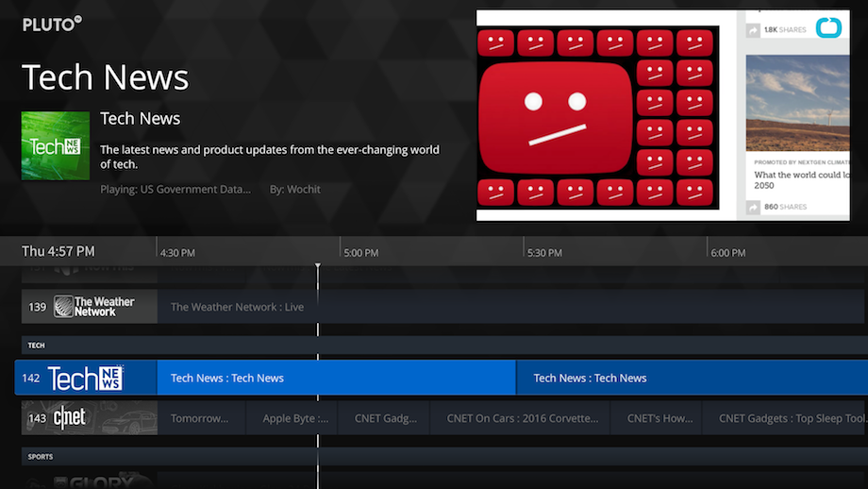The width and height of the screenshot is (868, 489).
Task: Click the Pluto TV logo
Action: point(52,25)
